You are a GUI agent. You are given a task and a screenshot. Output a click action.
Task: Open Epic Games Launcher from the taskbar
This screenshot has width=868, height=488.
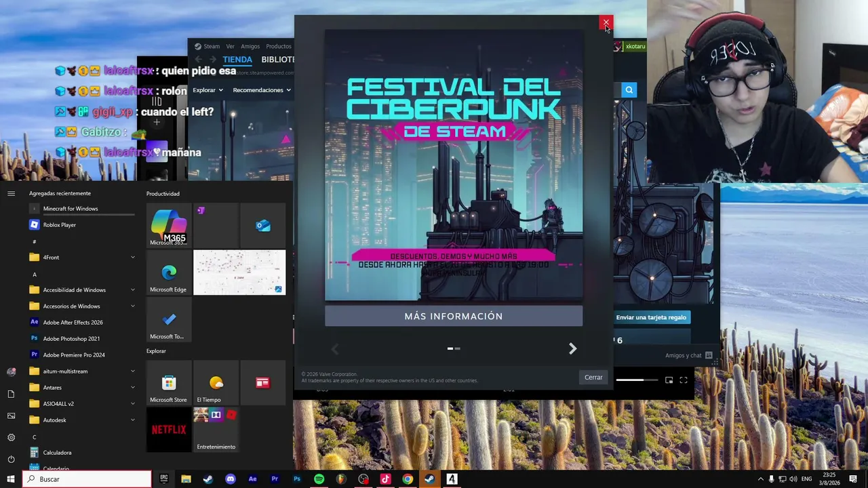tap(163, 479)
